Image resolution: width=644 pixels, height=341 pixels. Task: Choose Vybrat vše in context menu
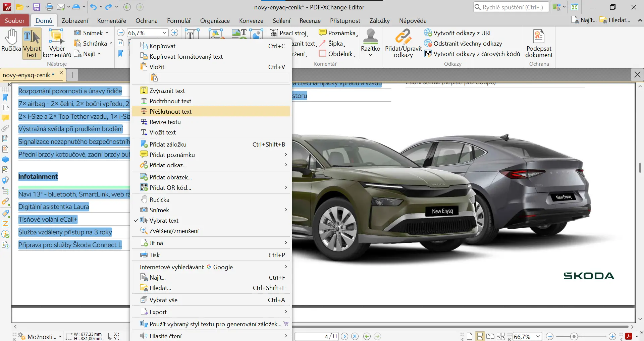tap(211, 300)
